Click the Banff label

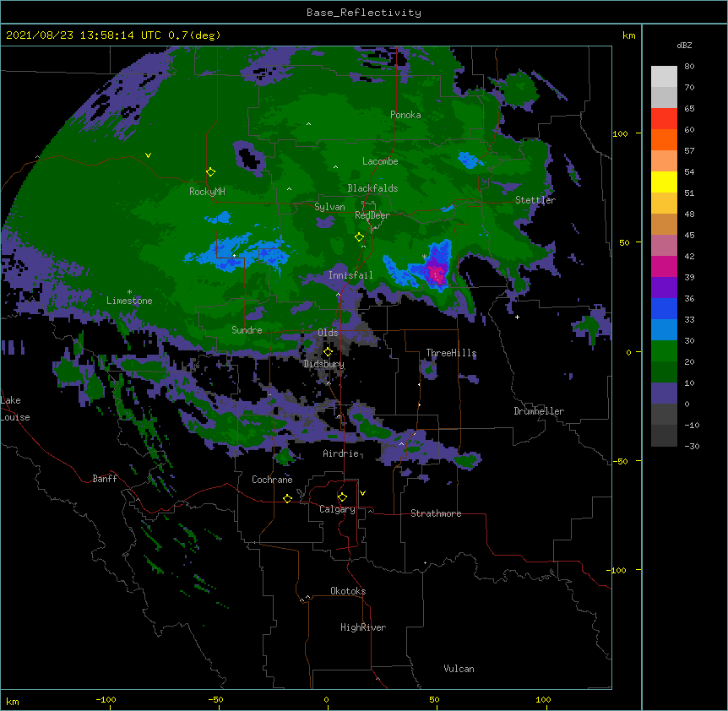pos(105,479)
